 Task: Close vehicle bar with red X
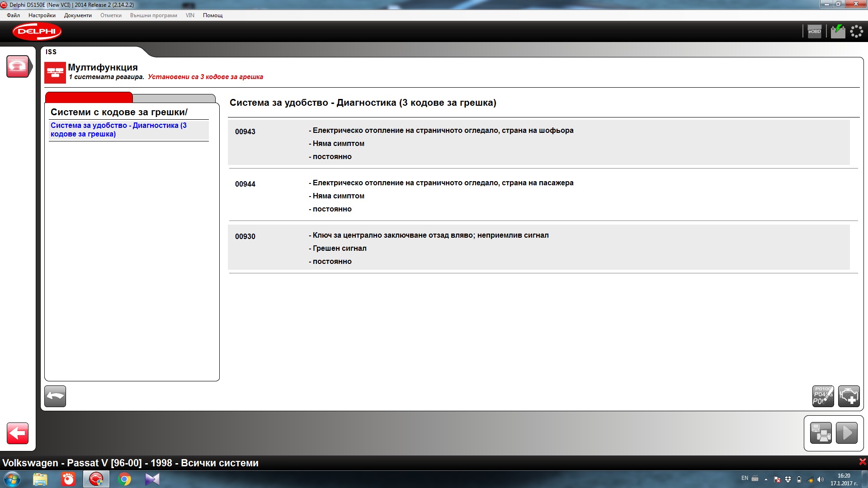tap(862, 462)
